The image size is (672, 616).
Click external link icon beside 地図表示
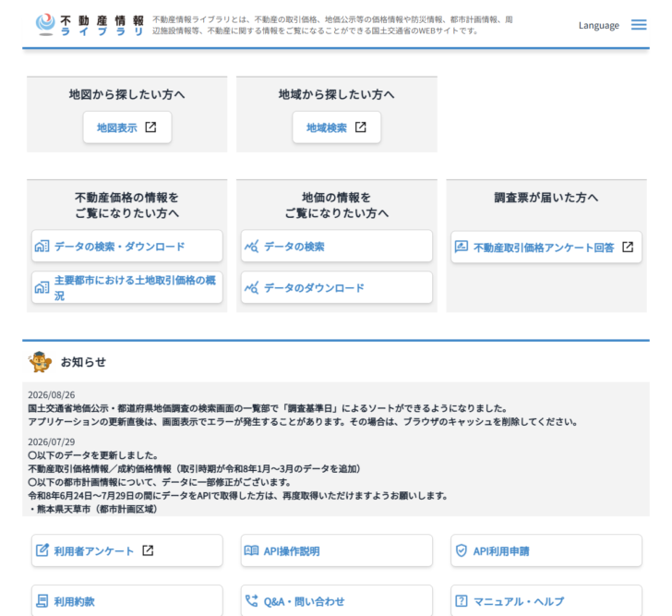pyautogui.click(x=150, y=127)
